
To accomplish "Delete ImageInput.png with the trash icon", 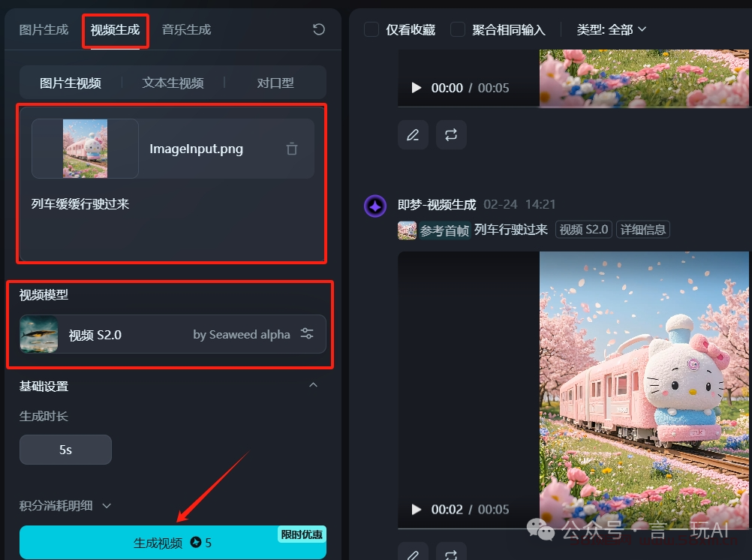I will [292, 149].
